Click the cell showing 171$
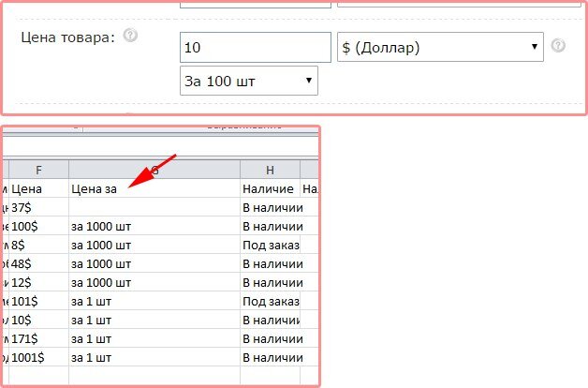The image size is (588, 388). tap(38, 338)
